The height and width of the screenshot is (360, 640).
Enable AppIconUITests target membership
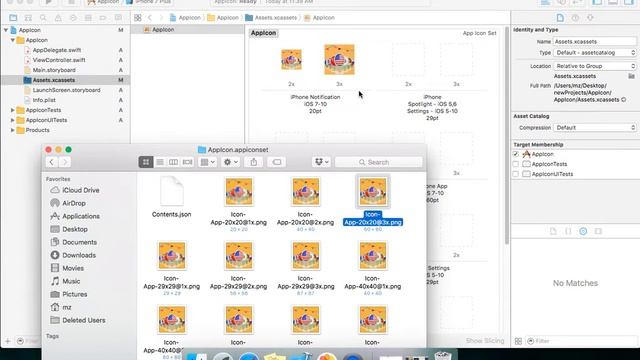[x=516, y=174]
